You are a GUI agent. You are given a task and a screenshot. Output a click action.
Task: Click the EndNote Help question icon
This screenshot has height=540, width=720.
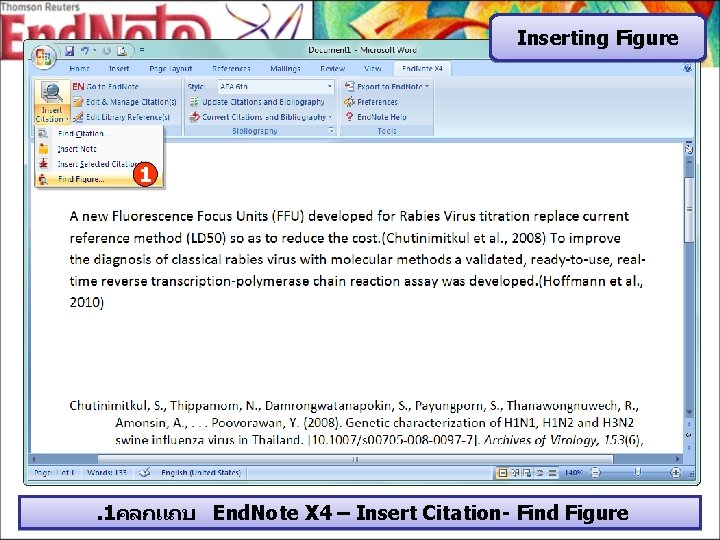349,117
